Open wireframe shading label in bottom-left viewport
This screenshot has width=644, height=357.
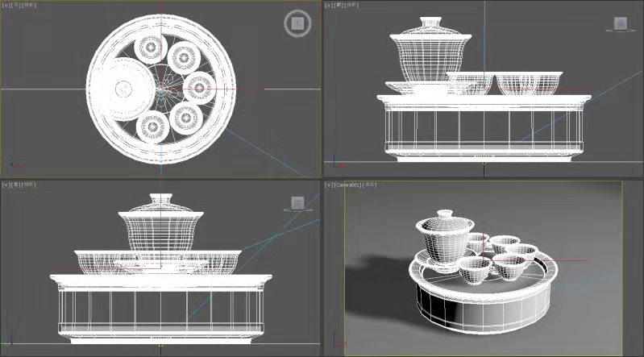(x=29, y=185)
